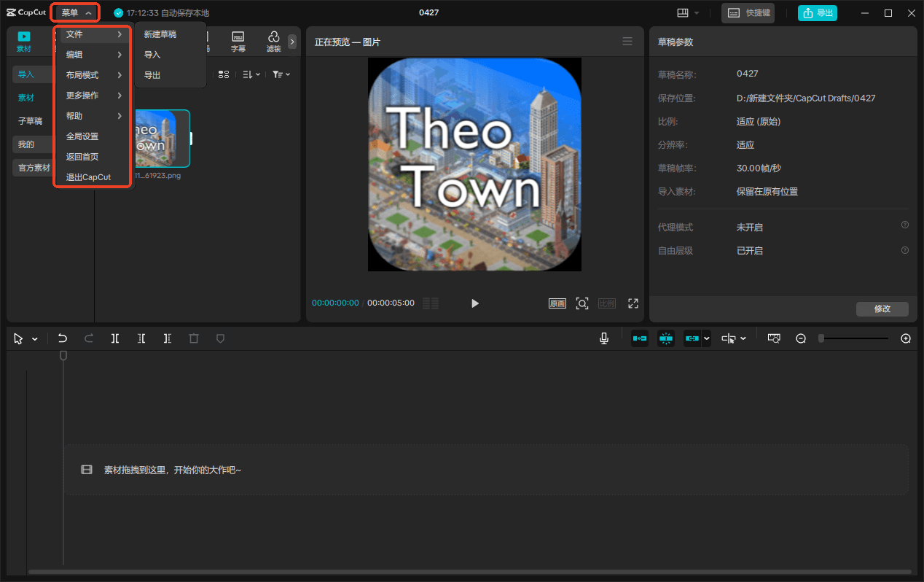Toggle the auto-snapping button in timeline
This screenshot has height=582, width=924.
665,338
